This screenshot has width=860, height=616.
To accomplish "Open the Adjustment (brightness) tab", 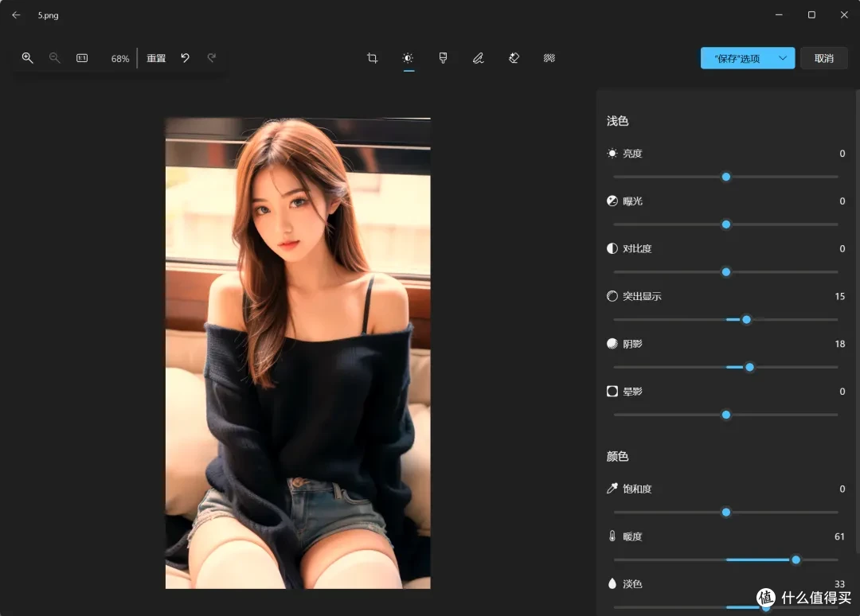I will (x=408, y=58).
